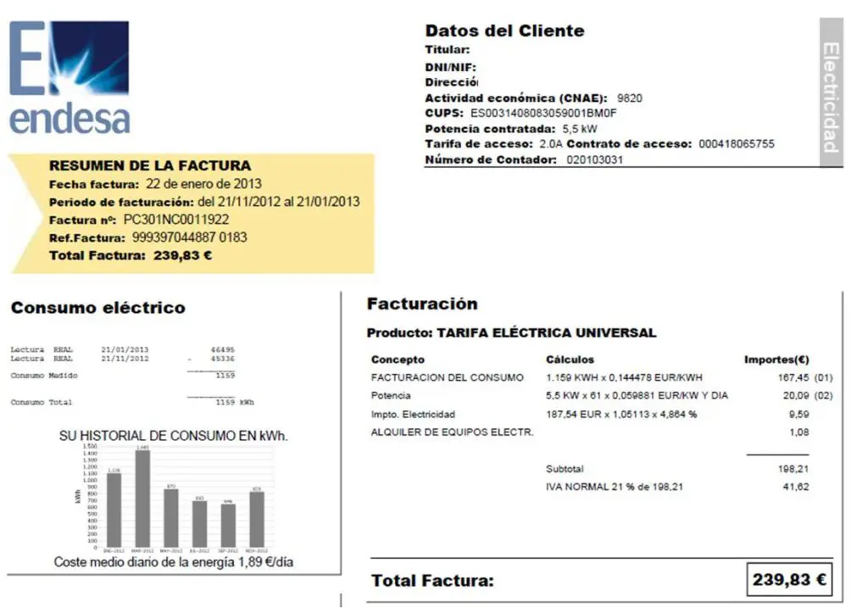868x608 pixels.
Task: Click invoice number PC301NC0011922
Action: click(176, 220)
